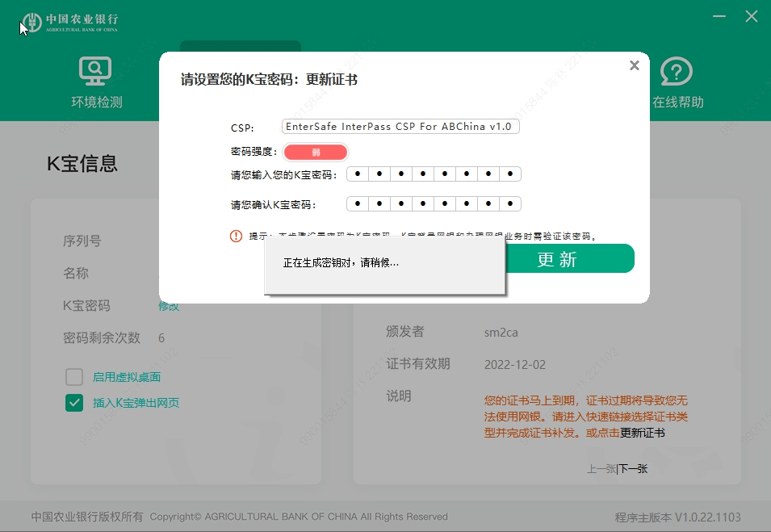Screen dimensions: 771x532
Task: Focus the 请您输入您的K宝密码 password field
Action: pos(434,174)
